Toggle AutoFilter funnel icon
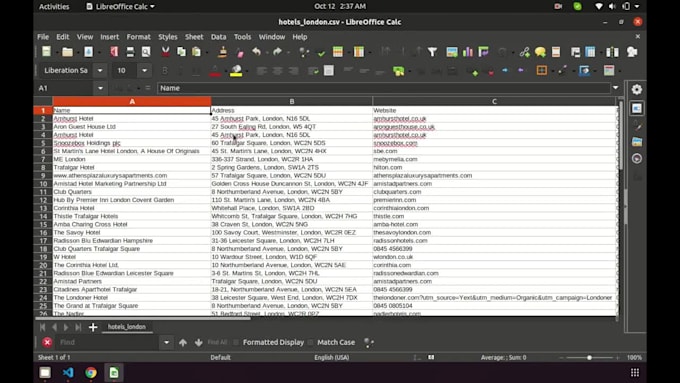The width and height of the screenshot is (680, 383). click(432, 52)
